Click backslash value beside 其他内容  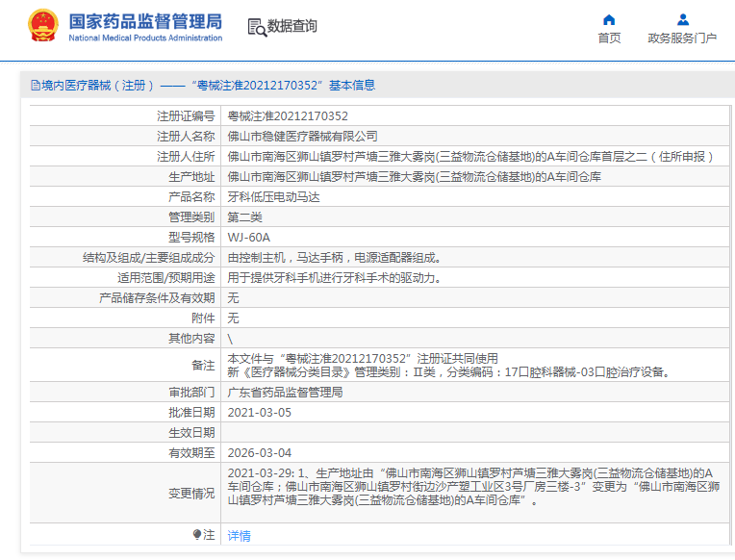(x=230, y=339)
